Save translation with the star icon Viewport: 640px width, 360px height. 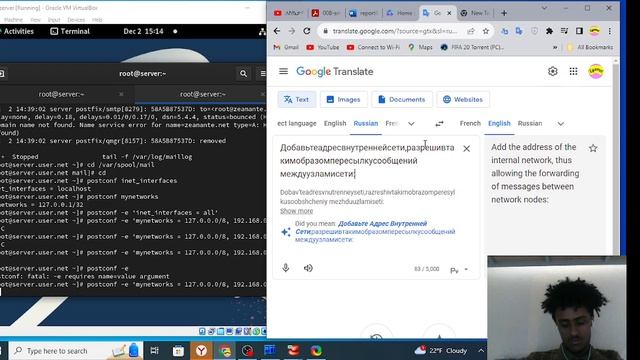click(x=593, y=148)
